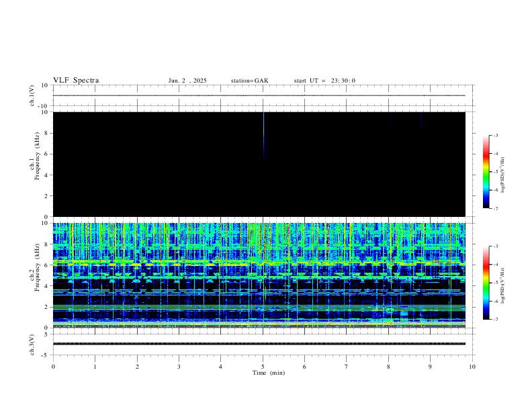Click the "ch.1(V)" waveform axis label
This screenshot has height=411, width=532.
tap(32, 95)
